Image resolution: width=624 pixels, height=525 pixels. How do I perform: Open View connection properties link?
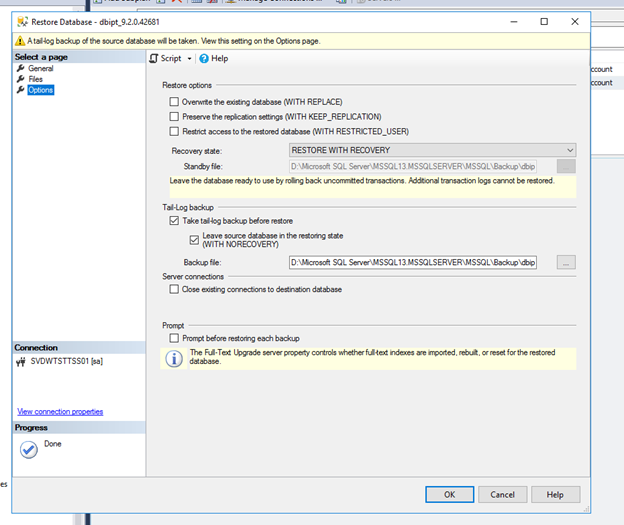click(60, 412)
